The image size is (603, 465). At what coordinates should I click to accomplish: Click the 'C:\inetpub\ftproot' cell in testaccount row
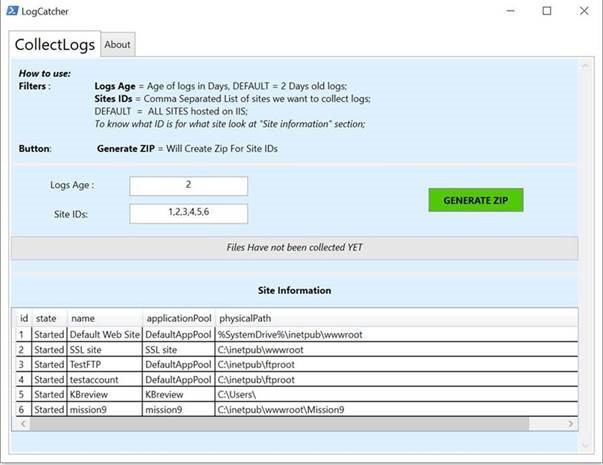[396, 380]
